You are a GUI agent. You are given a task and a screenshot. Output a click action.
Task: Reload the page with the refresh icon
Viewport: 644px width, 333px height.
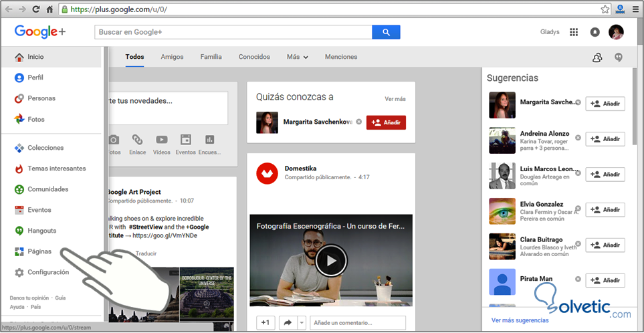35,9
